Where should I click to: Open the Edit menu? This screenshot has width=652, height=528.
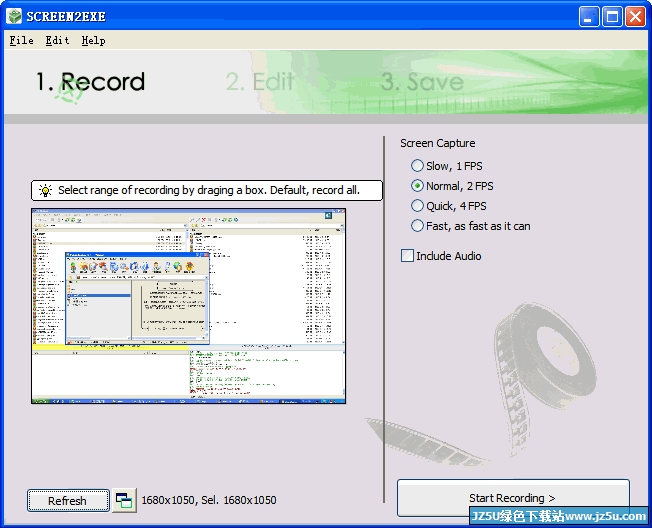click(x=57, y=40)
